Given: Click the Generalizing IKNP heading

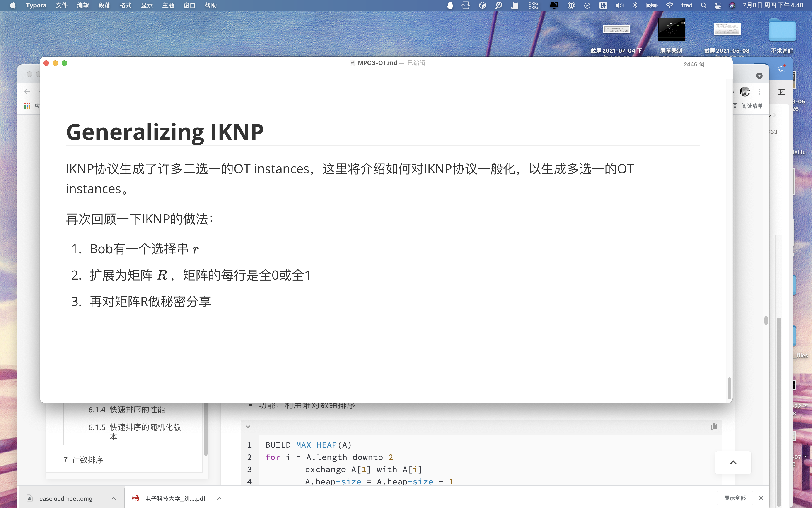Looking at the screenshot, I should tap(165, 132).
